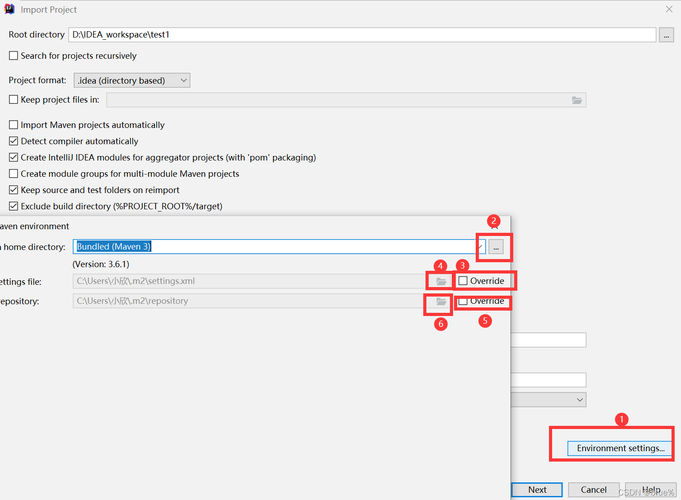The width and height of the screenshot is (681, 500).
Task: Enable Search for projects recursively
Action: click(x=13, y=56)
